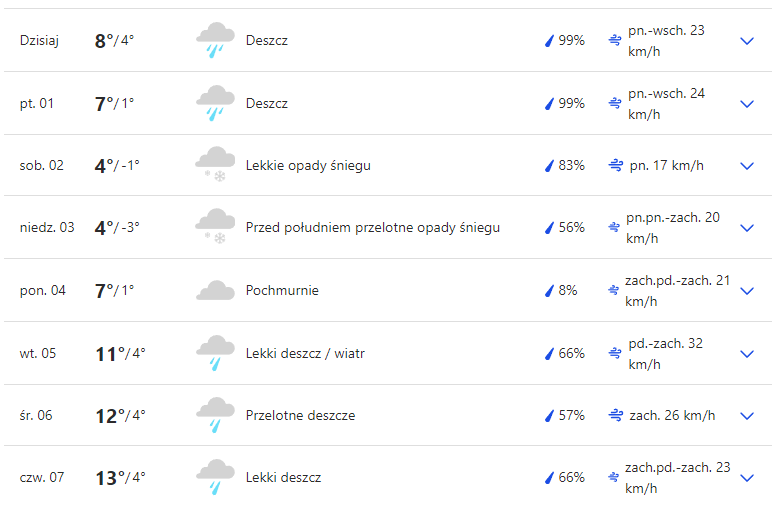Viewport: 778px width, 507px height.
Task: Click the rain icon for pt. 01
Action: pos(215,103)
